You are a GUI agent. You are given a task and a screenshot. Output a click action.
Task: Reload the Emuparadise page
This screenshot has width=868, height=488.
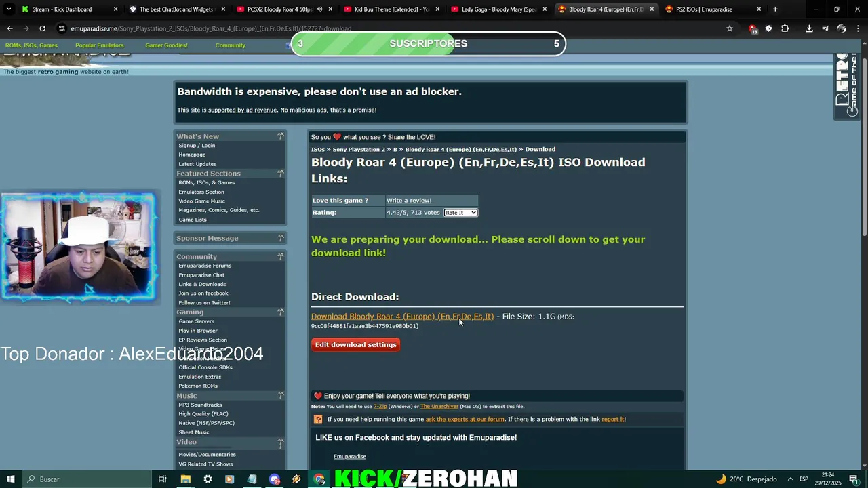click(x=42, y=28)
